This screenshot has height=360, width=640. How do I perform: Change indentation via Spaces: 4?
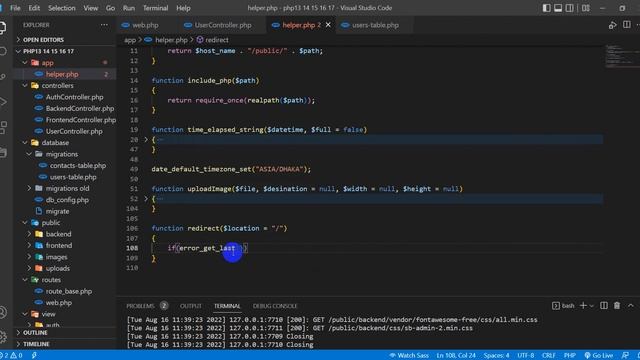pyautogui.click(x=496, y=355)
